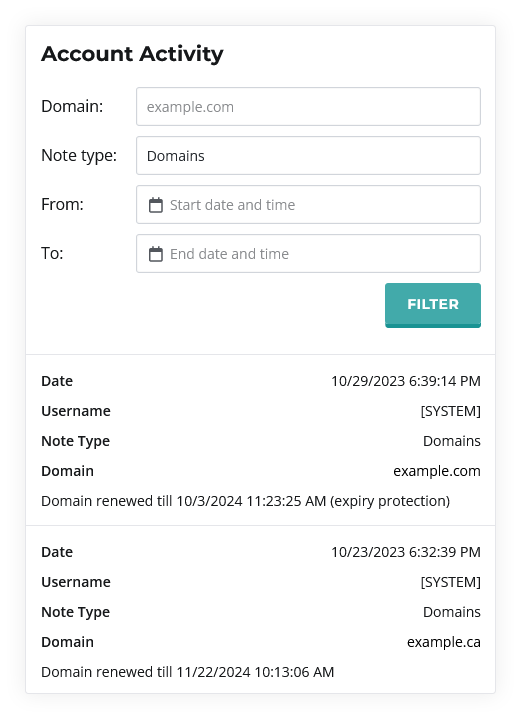Click the To: form label
Screen dimensions: 522x721
52,254
